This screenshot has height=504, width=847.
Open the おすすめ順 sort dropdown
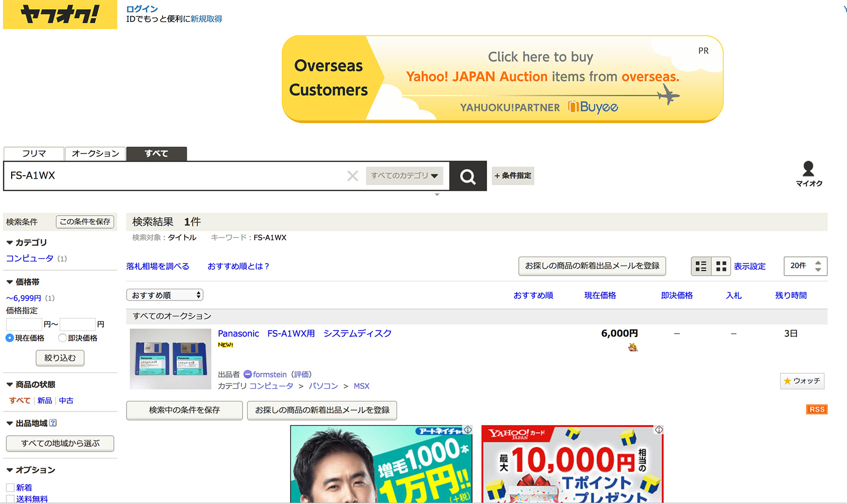point(165,295)
